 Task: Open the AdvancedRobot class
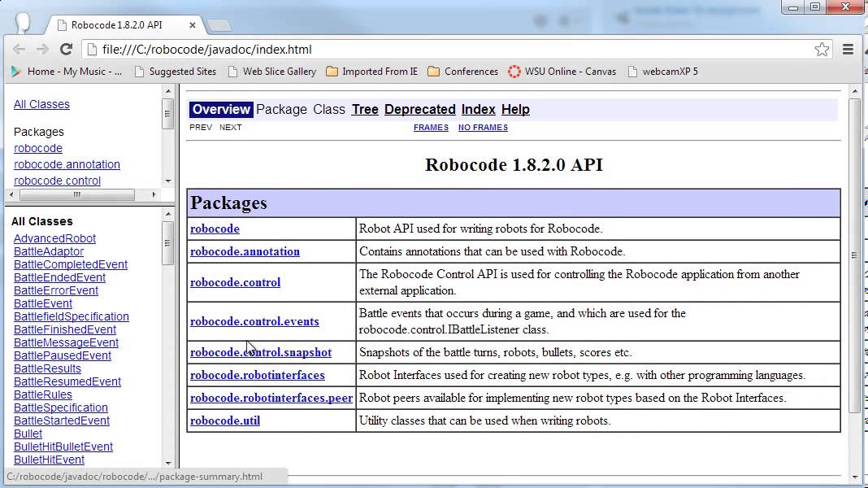(x=54, y=238)
